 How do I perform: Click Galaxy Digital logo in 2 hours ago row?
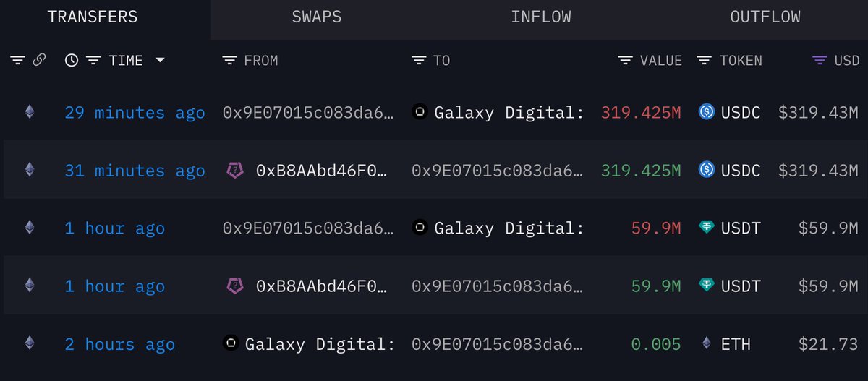tap(231, 344)
